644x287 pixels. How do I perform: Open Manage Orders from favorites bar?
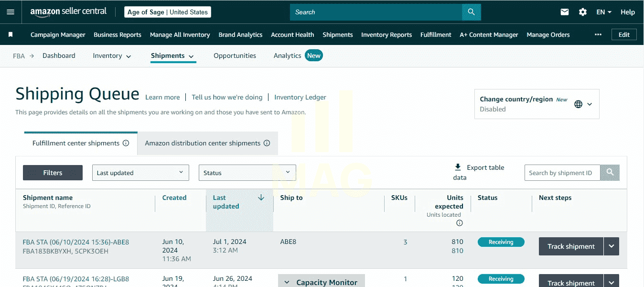click(548, 34)
